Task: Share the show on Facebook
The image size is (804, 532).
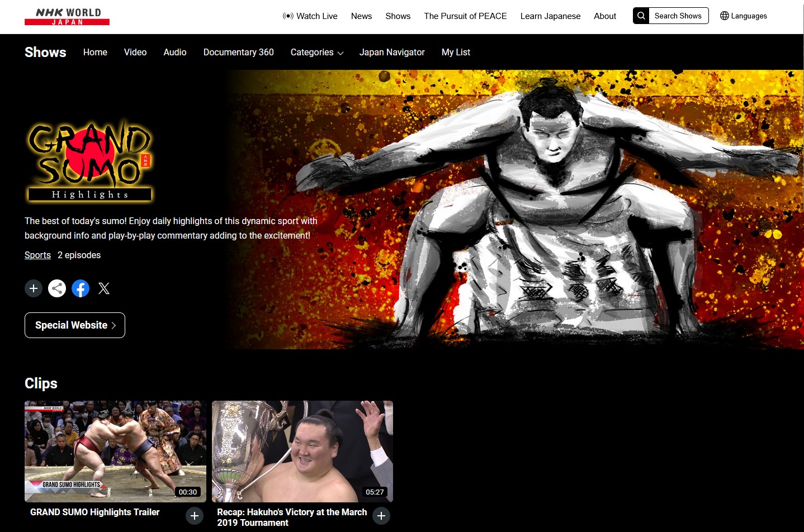Action: coord(81,288)
